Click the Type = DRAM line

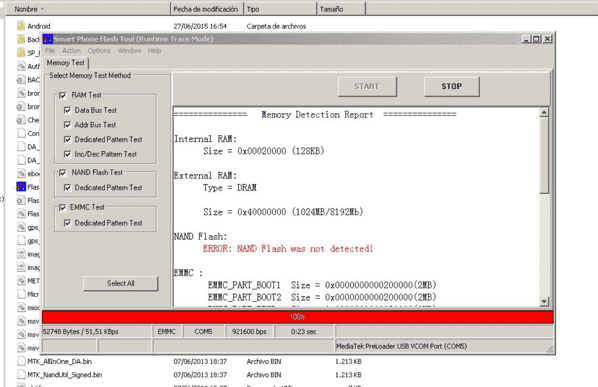click(x=230, y=188)
